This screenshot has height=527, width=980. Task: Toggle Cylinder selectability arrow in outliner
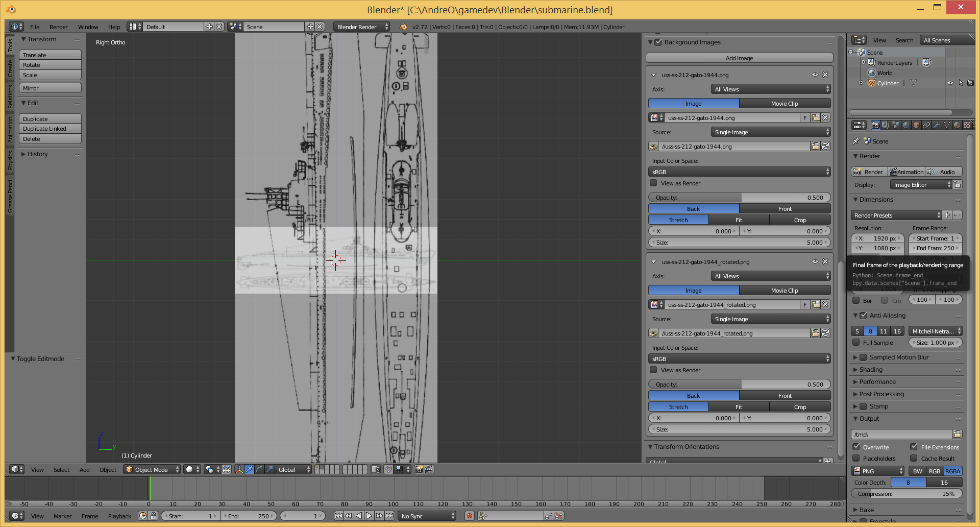(x=961, y=83)
